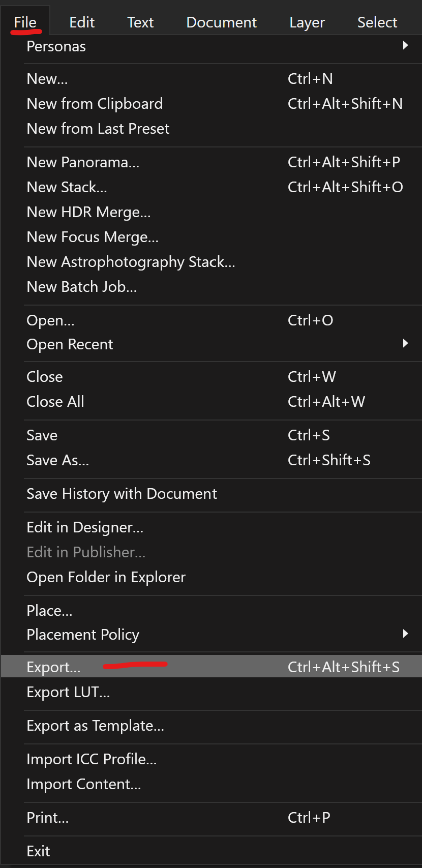Select Export as Template
422x868 pixels.
coord(95,726)
